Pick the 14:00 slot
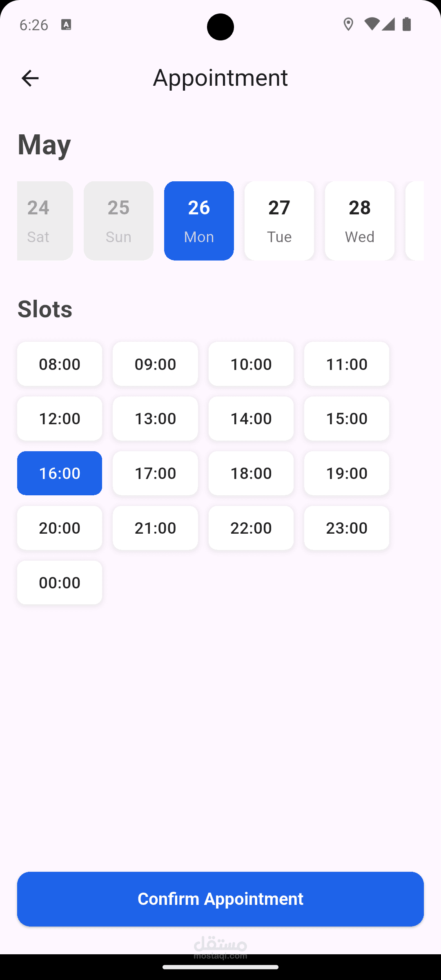Image resolution: width=441 pixels, height=980 pixels. coord(251,419)
